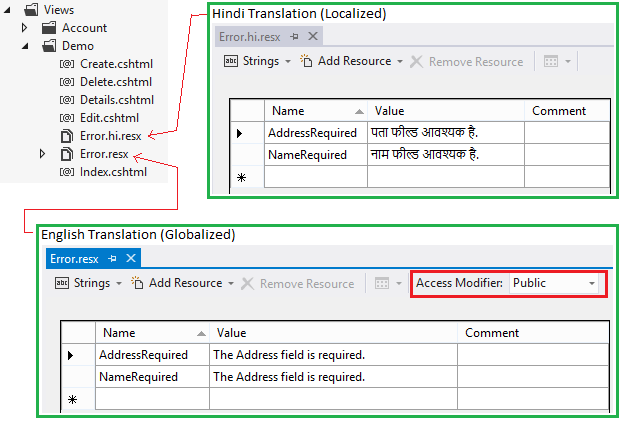Open the Access Modifier Public combo box
Image resolution: width=623 pixels, height=422 pixels.
(x=554, y=283)
